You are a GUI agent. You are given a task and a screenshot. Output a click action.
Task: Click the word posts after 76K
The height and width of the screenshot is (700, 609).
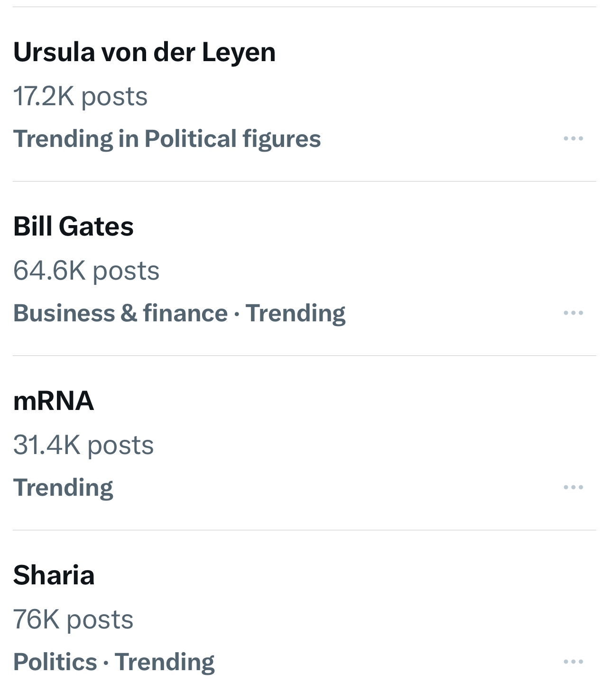click(x=100, y=619)
